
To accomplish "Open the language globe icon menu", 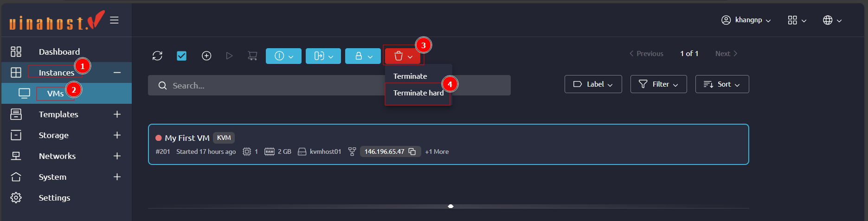I will (x=832, y=20).
